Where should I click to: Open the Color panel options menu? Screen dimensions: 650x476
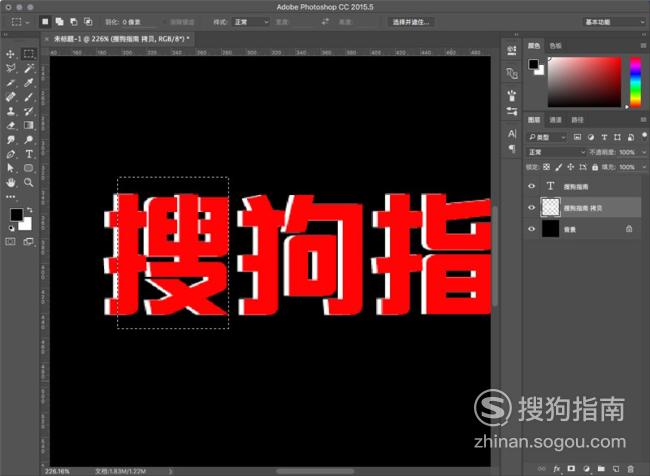pos(643,46)
